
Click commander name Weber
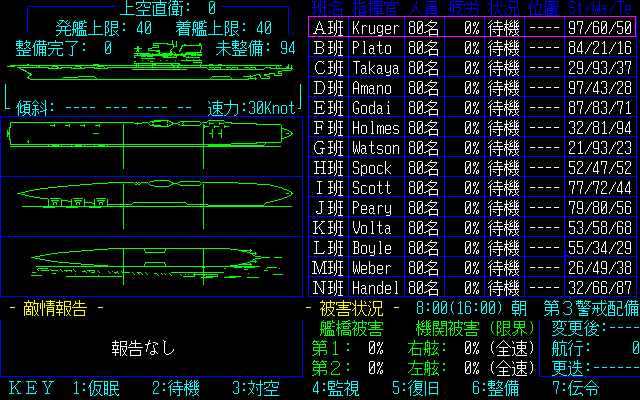click(372, 268)
